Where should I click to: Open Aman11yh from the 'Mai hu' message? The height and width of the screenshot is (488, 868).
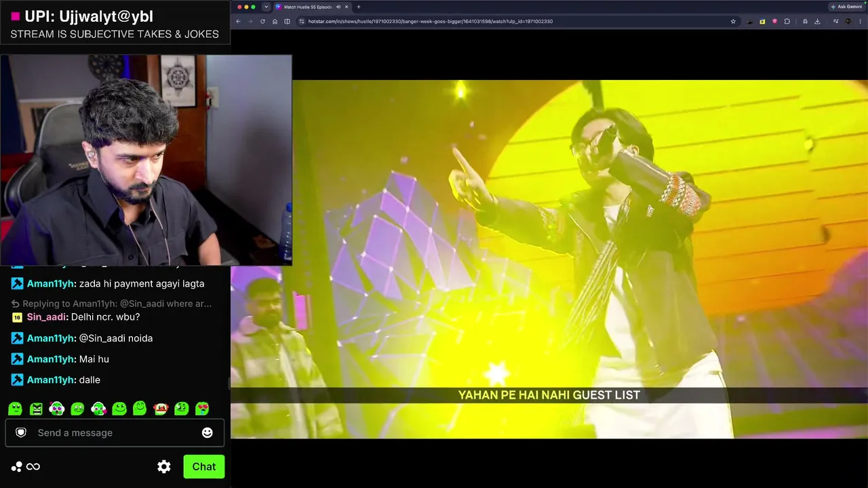pos(51,359)
